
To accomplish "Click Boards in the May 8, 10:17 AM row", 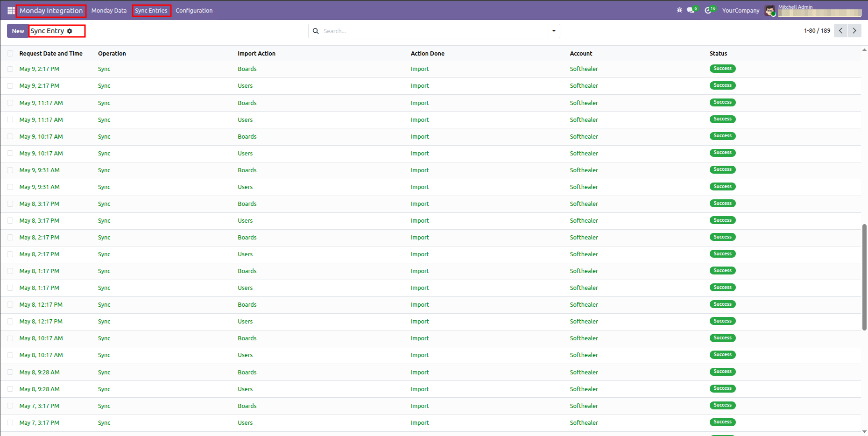I will [x=247, y=338].
